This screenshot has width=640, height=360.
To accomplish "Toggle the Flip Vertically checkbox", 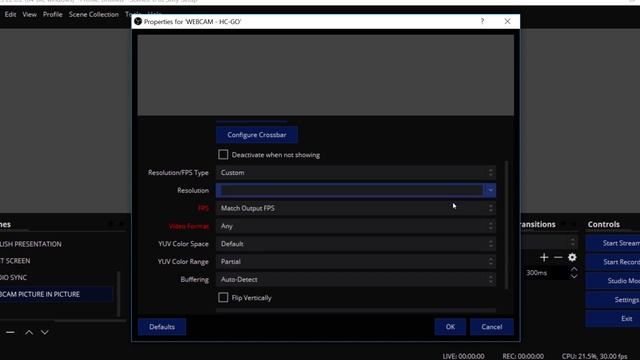I will coord(223,298).
